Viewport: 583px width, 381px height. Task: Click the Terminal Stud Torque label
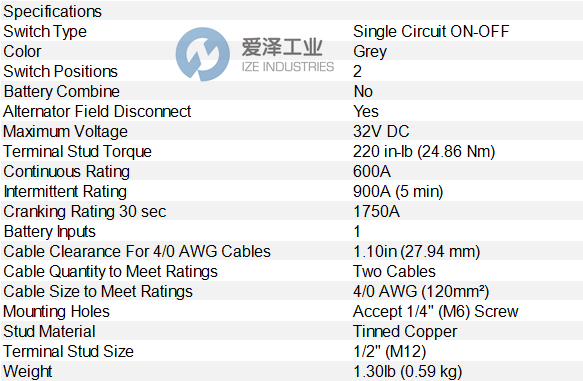(77, 152)
